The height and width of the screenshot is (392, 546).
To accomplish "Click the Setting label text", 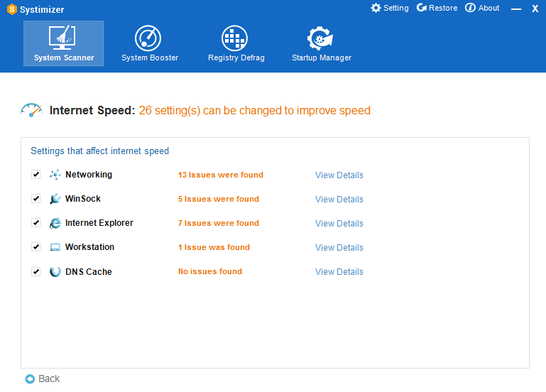I will click(x=396, y=8).
